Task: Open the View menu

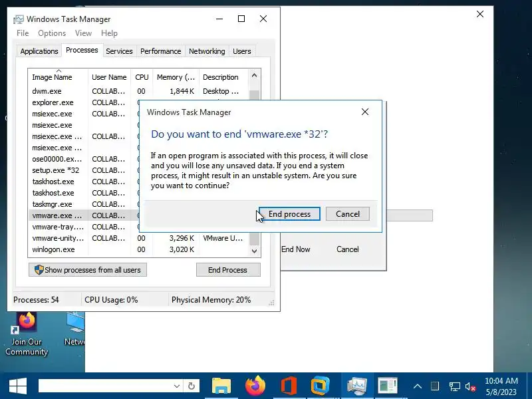Action: pos(84,33)
